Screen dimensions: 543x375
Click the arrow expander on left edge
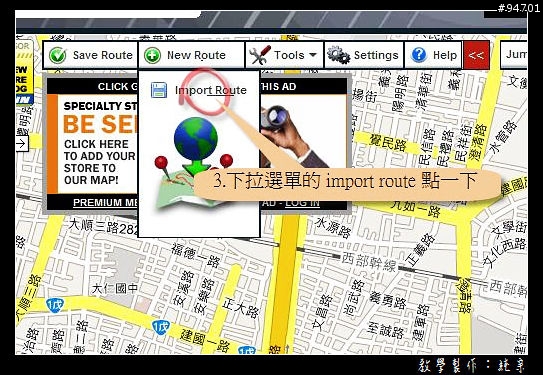[22, 143]
